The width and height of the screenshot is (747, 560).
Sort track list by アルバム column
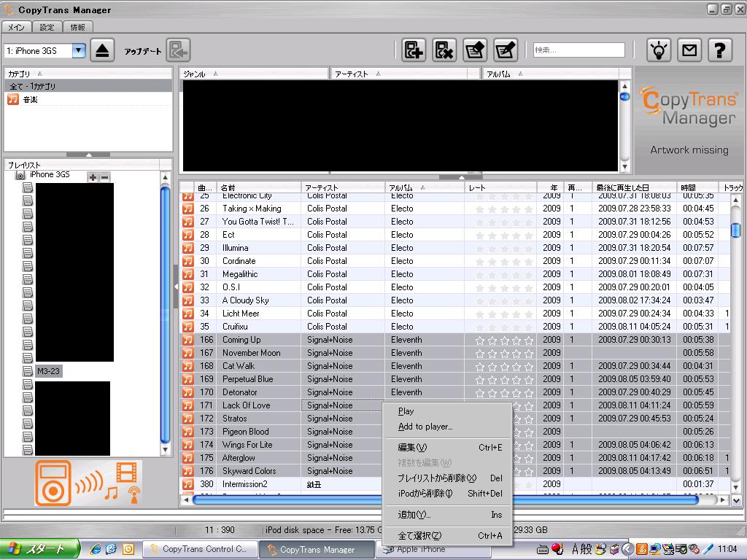[x=425, y=187]
